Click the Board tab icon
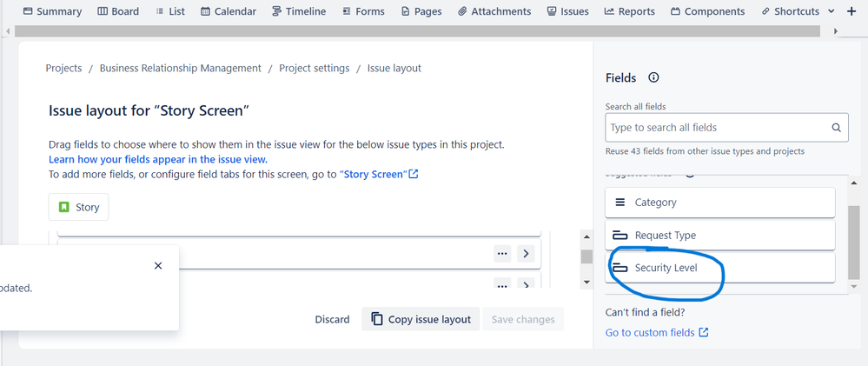The height and width of the screenshot is (366, 868). point(103,11)
